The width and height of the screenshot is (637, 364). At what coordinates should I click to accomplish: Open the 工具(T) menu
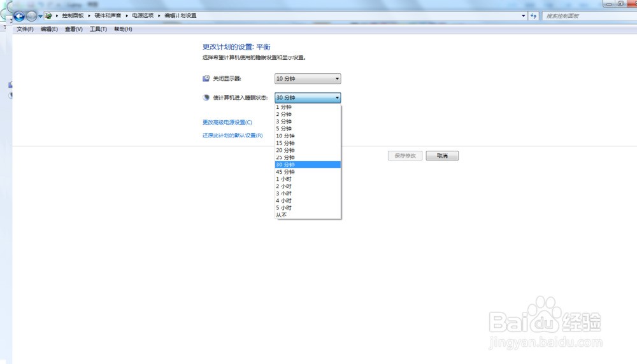pyautogui.click(x=98, y=29)
